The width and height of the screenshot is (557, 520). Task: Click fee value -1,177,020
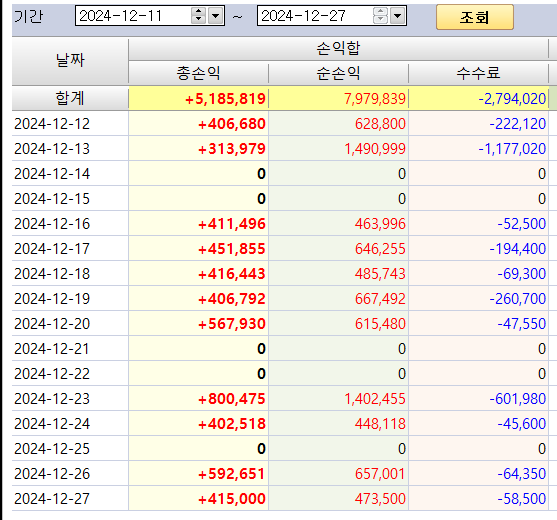(x=512, y=149)
